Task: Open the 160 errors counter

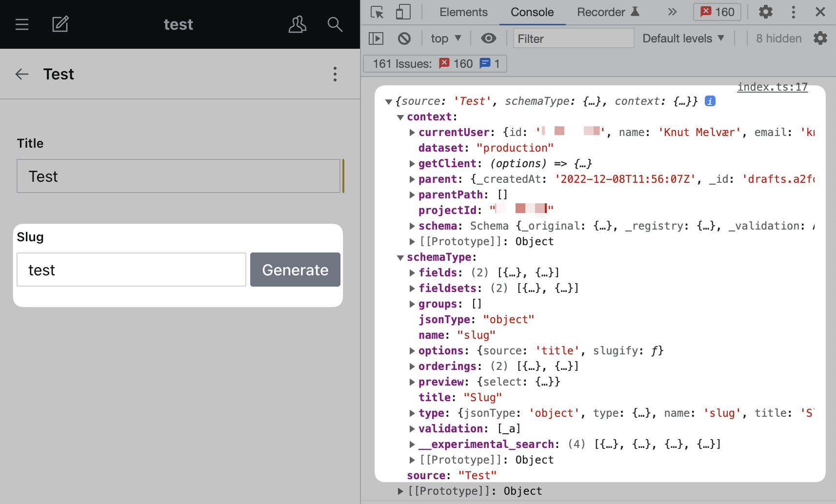Action: point(717,12)
